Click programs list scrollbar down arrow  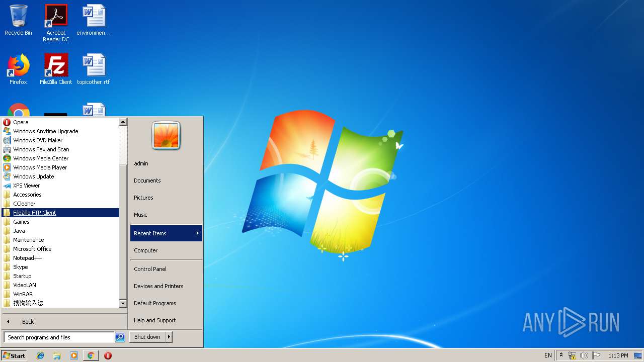click(123, 304)
